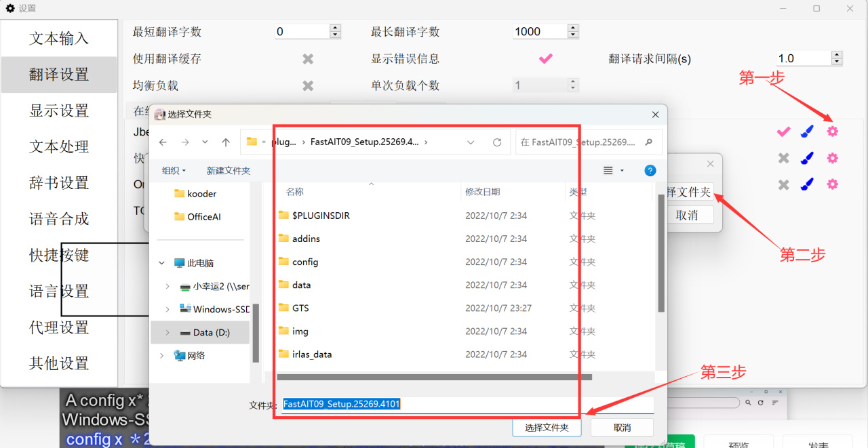Go back in the folder picker dialog

click(163, 142)
